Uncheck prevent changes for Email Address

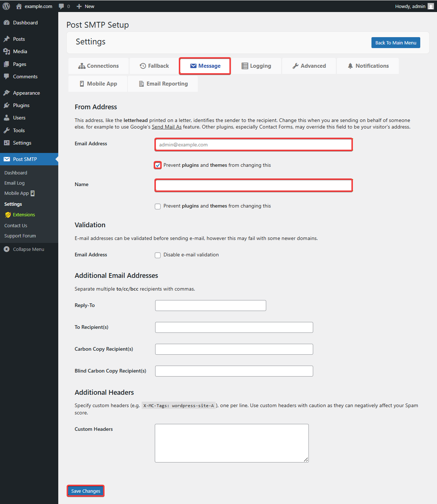click(x=158, y=165)
